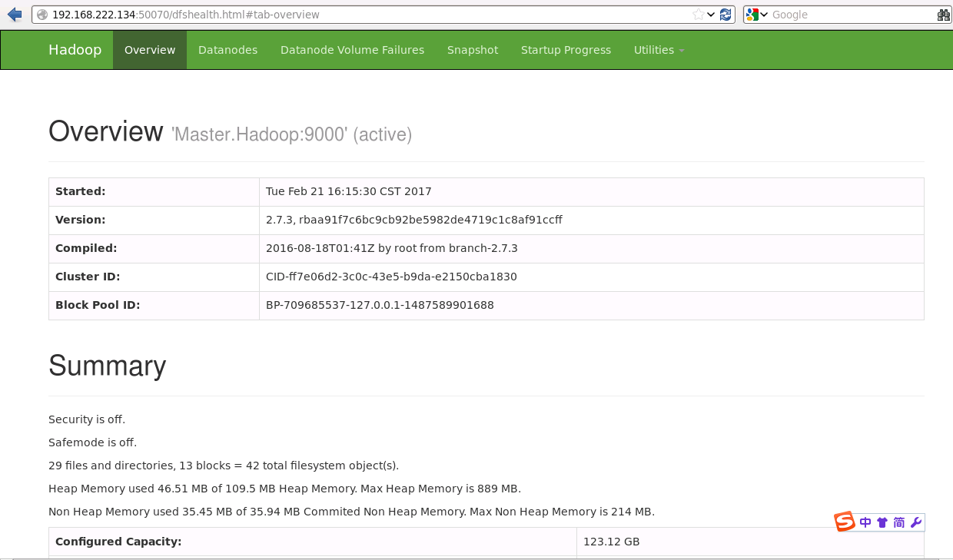This screenshot has width=953, height=560.
Task: Select version value '2.7.3, rbaa91f7c6bc9cb92be5982de4719c1c8af91ccff'
Action: click(414, 220)
